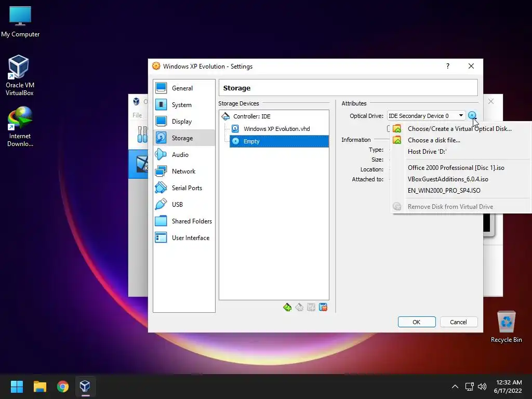This screenshot has height=399, width=532.
Task: Open the network tray icon
Action: 470,387
